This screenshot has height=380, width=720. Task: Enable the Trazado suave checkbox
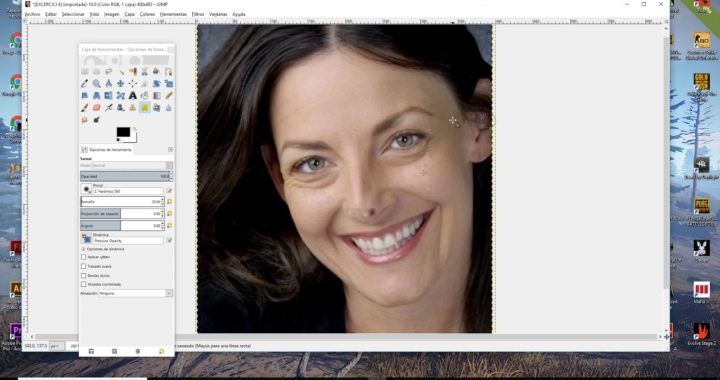tap(84, 266)
